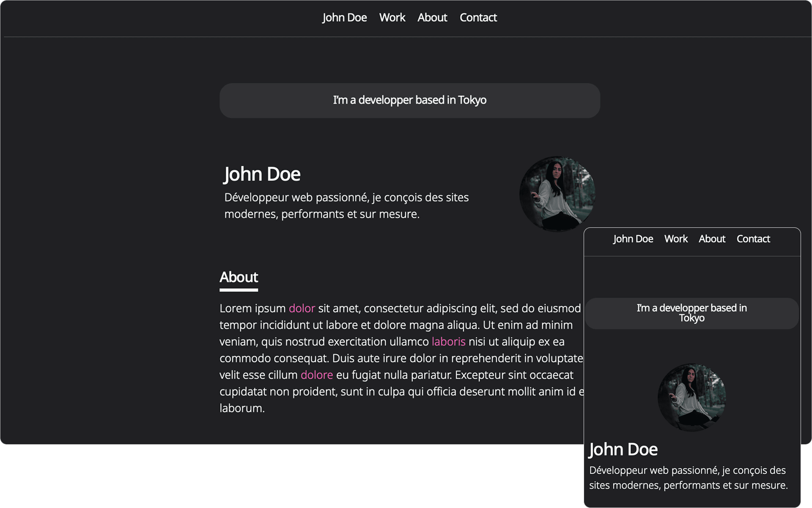Go to About in the desktop navigation bar
The height and width of the screenshot is (508, 812).
point(432,18)
